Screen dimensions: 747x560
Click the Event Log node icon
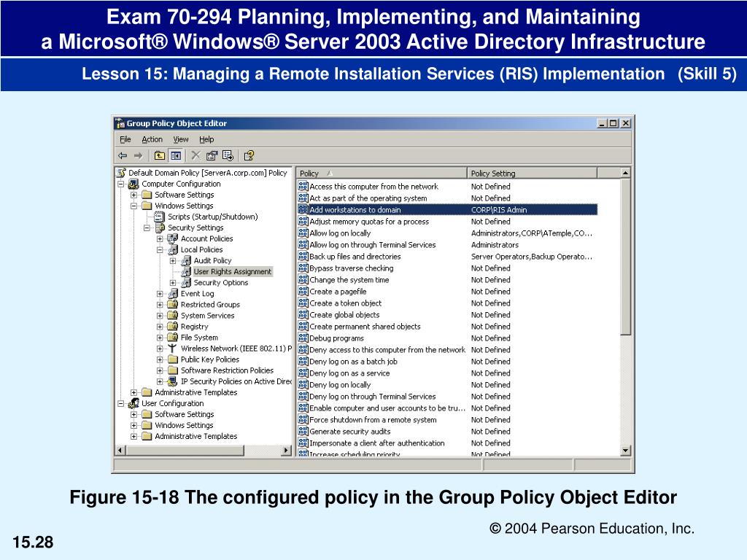[172, 294]
